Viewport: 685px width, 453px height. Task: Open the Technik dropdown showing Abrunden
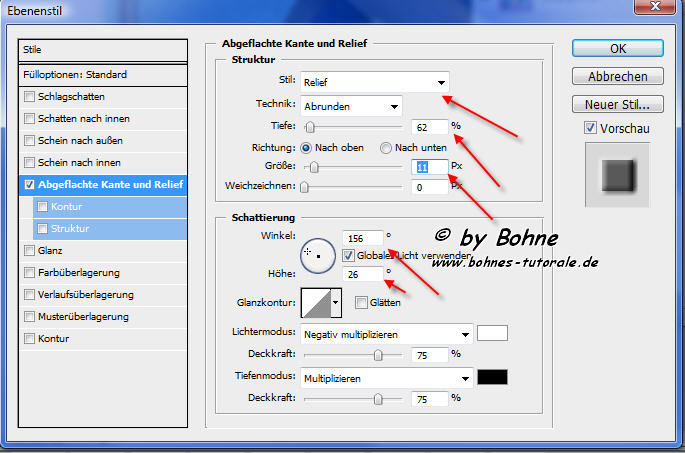click(351, 105)
